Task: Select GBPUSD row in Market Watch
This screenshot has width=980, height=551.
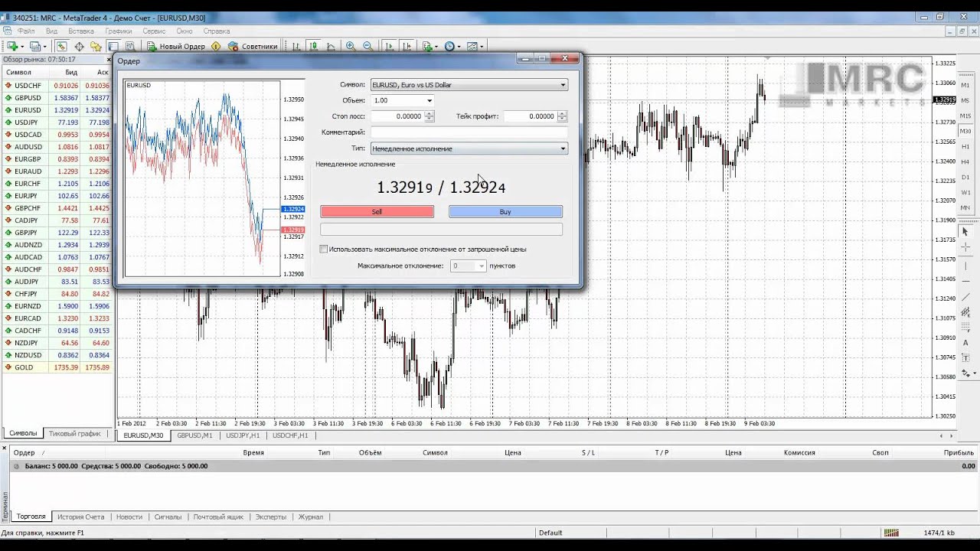Action: [57, 98]
